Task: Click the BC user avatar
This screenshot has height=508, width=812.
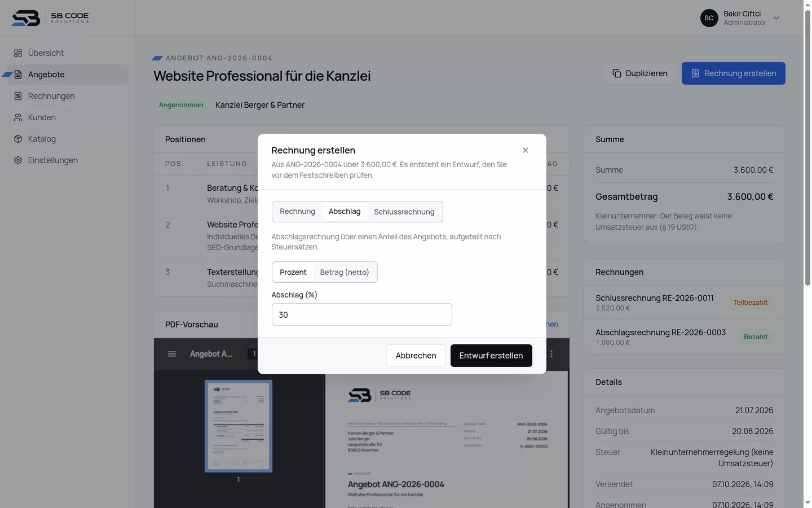Action: click(709, 18)
